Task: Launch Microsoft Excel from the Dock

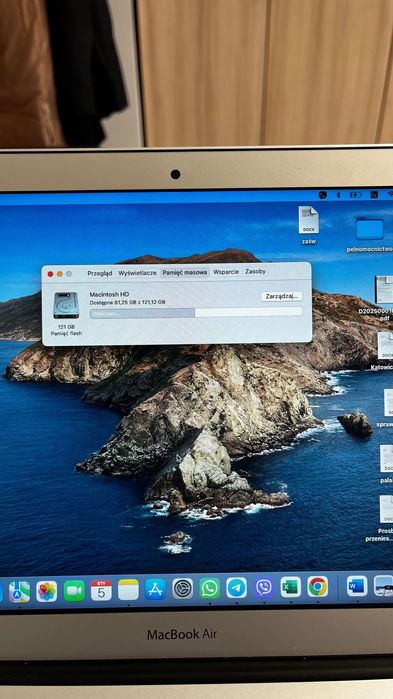Action: coord(291,587)
